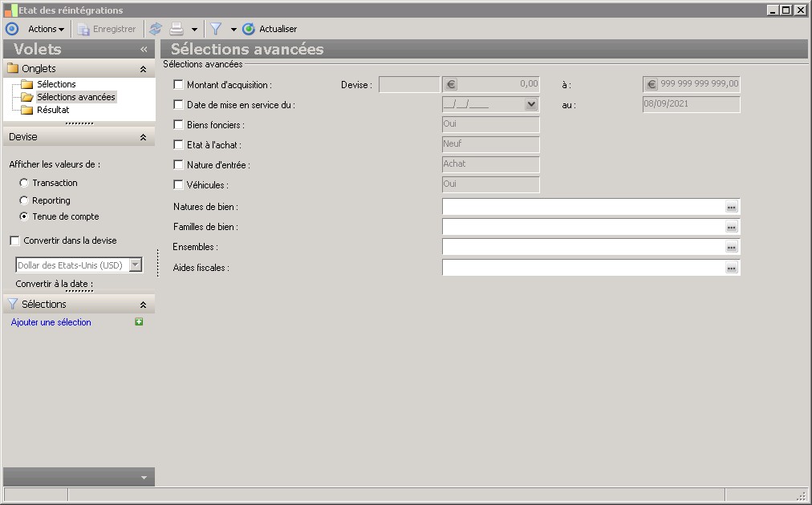Check the Montant d'acquisition checkbox
Image resolution: width=812 pixels, height=505 pixels.
(178, 84)
